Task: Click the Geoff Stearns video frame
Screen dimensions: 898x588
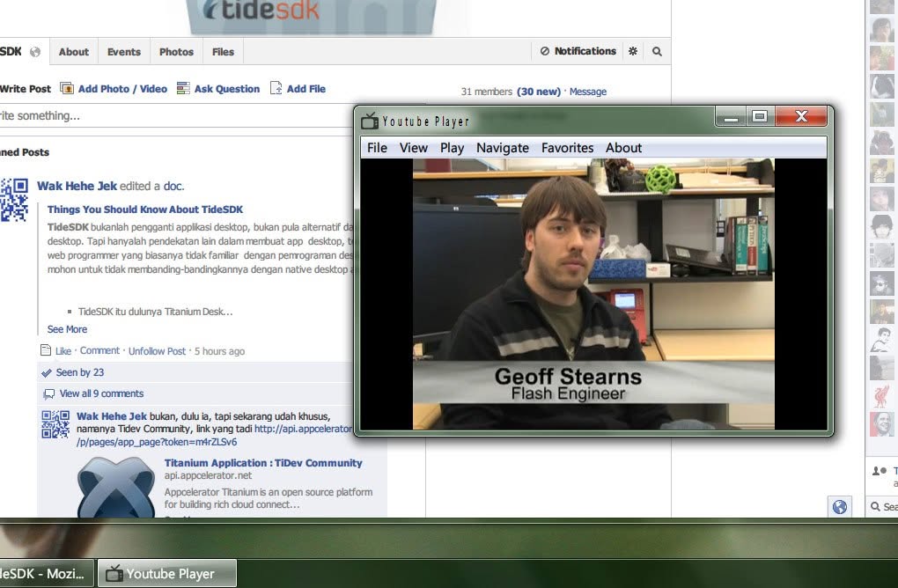Action: click(593, 294)
